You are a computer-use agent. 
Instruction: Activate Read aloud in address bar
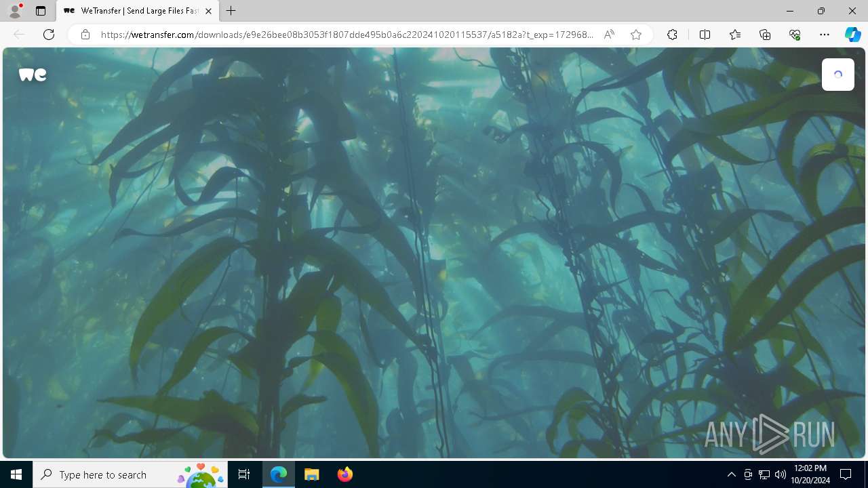609,35
